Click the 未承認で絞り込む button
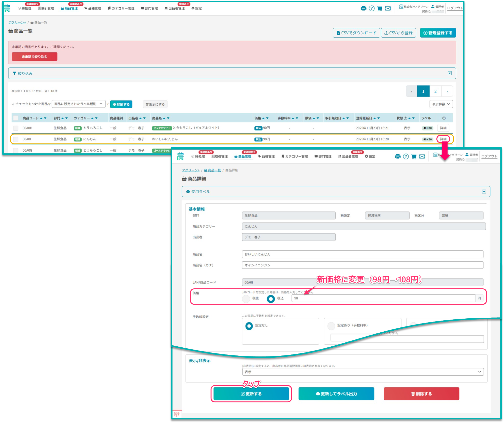This screenshot has width=504, height=423. (34, 57)
